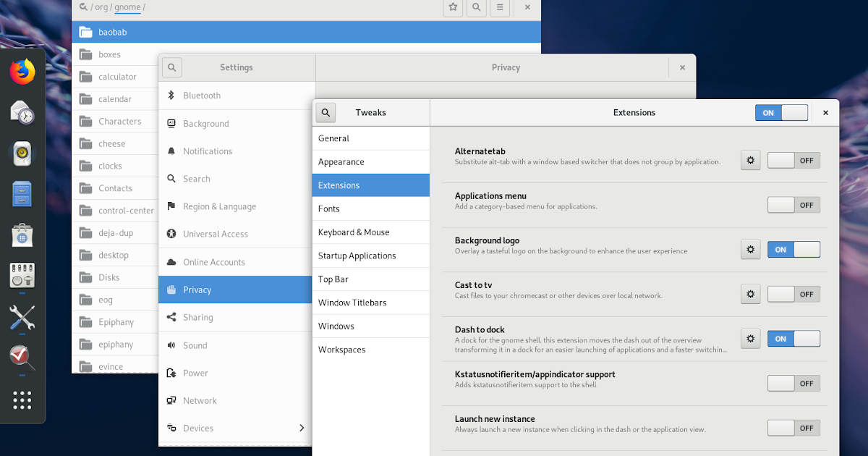The image size is (868, 456).
Task: Select Workspaces in Tweaks sidebar
Action: coord(371,350)
